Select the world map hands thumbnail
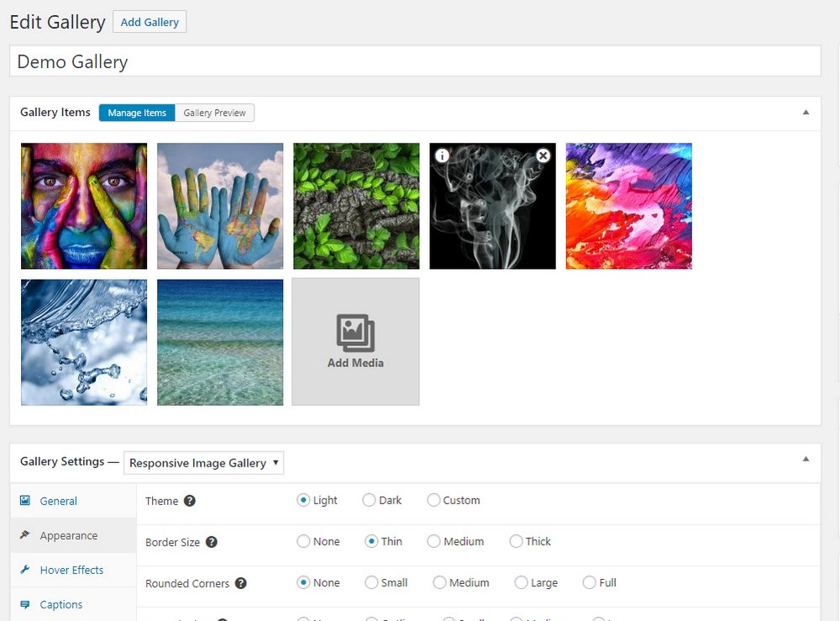 (220, 206)
